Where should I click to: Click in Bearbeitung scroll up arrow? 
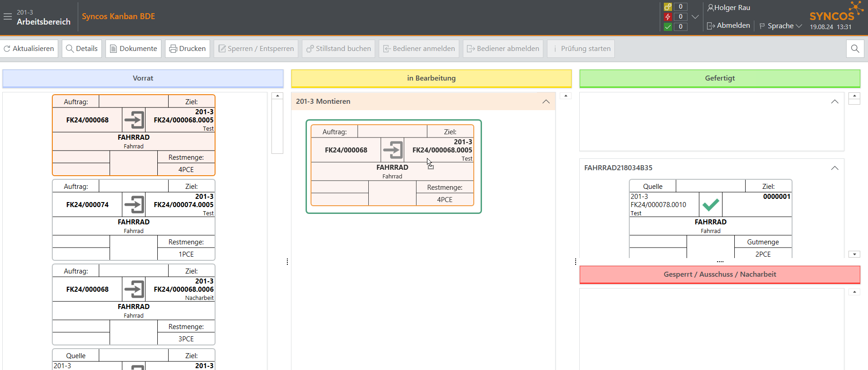[x=566, y=96]
